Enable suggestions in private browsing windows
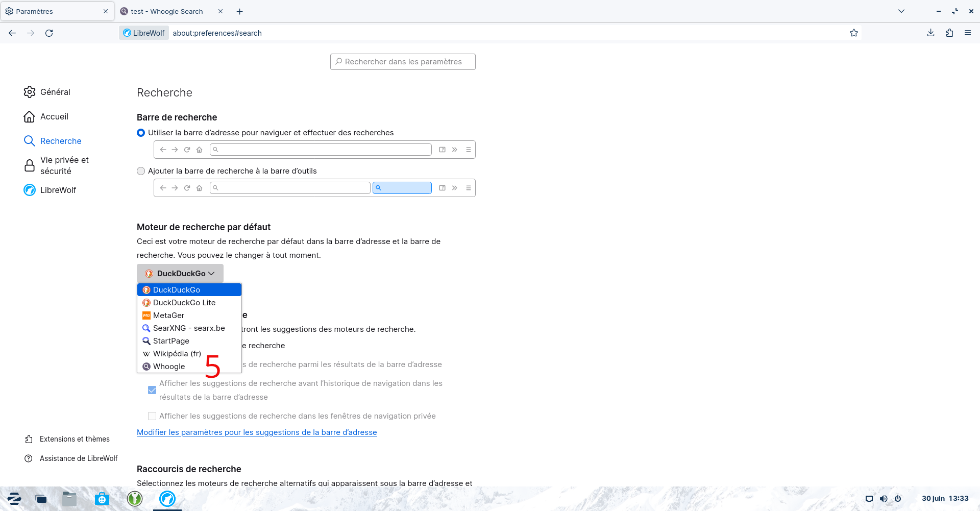The image size is (980, 511). pyautogui.click(x=152, y=416)
